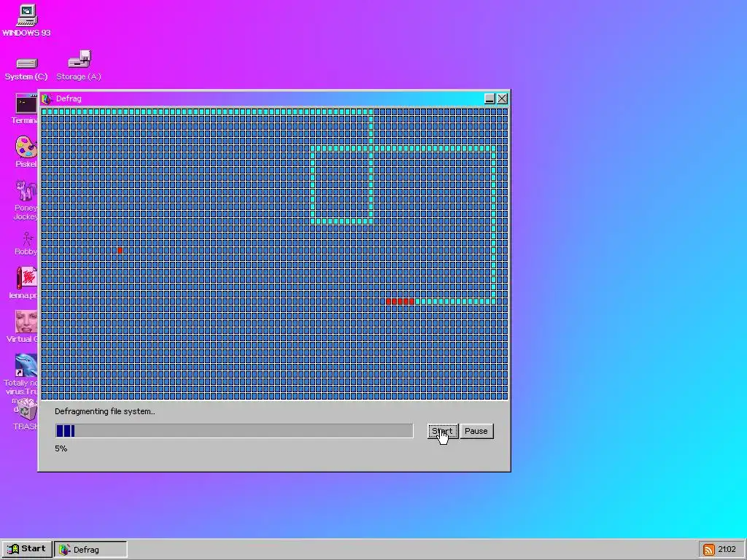Viewport: 747px width, 560px height.
Task: Pause the defragmentation
Action: 476,431
